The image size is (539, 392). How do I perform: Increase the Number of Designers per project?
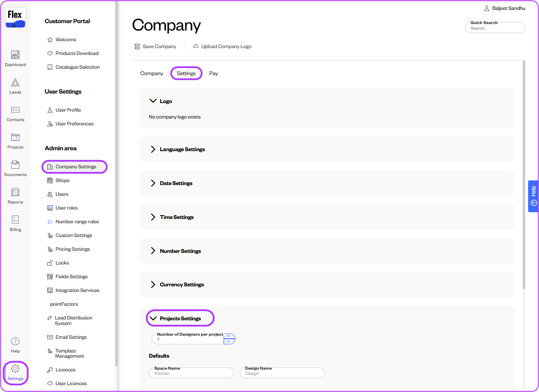(229, 337)
